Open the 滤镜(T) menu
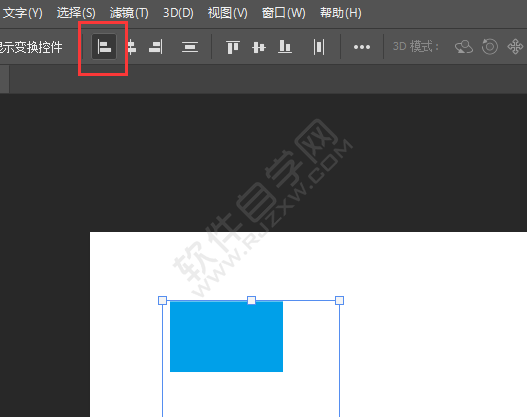 (x=129, y=13)
